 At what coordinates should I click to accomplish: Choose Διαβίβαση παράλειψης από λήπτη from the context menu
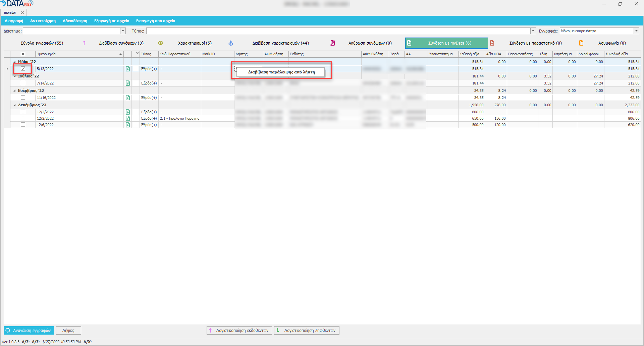point(281,72)
